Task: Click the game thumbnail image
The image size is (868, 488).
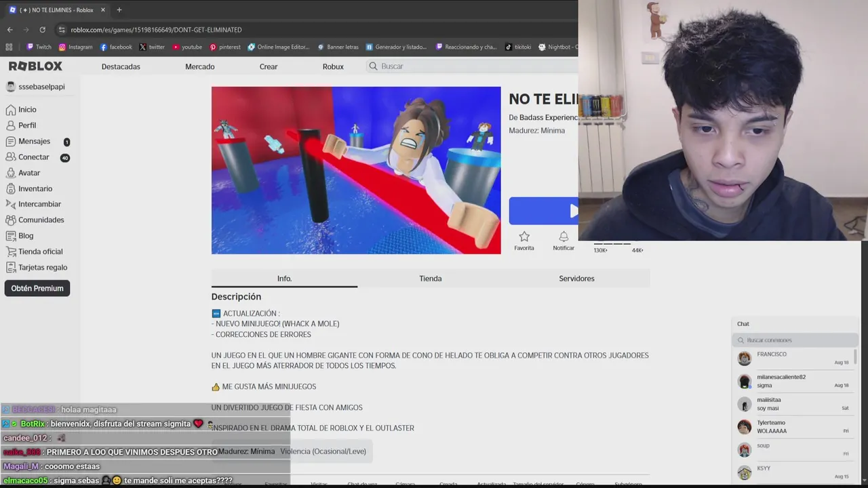Action: [x=356, y=170]
